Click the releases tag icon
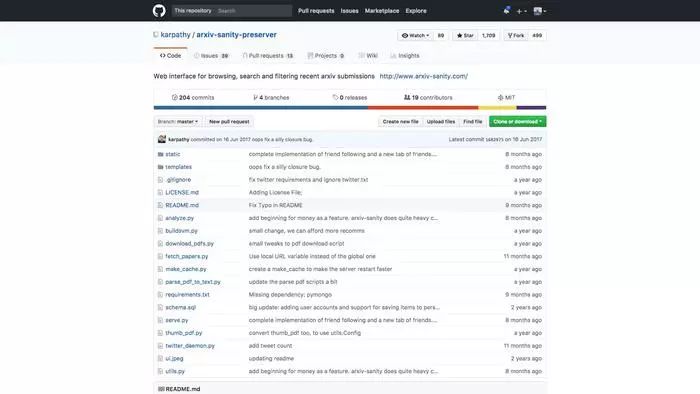This screenshot has width=700, height=394. (x=335, y=97)
